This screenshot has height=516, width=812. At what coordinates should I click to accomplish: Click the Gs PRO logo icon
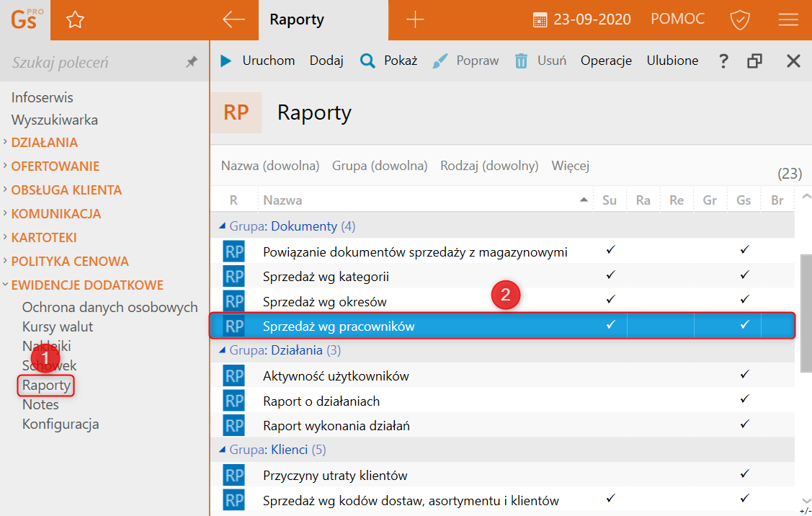coord(26,19)
